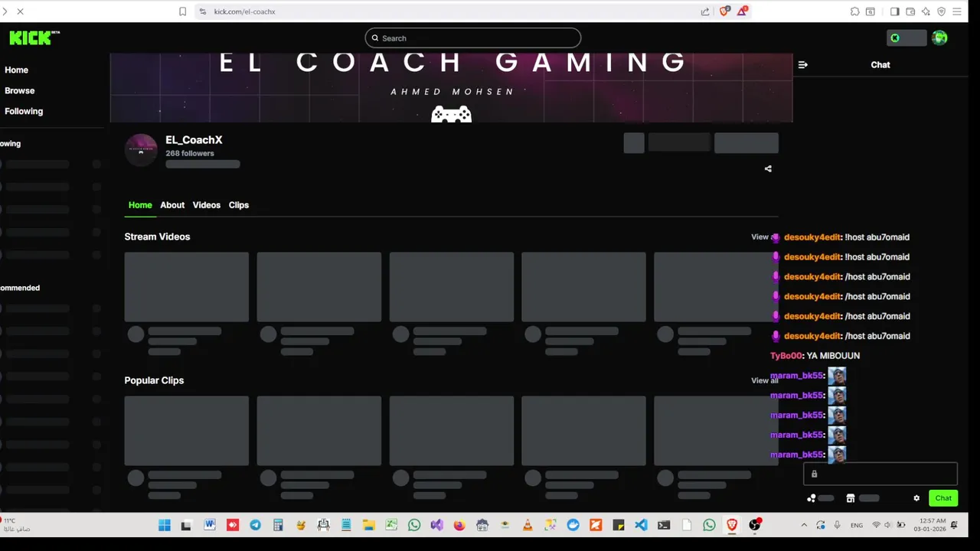This screenshot has width=980, height=551.
Task: Open the Windows Start button
Action: point(164,525)
